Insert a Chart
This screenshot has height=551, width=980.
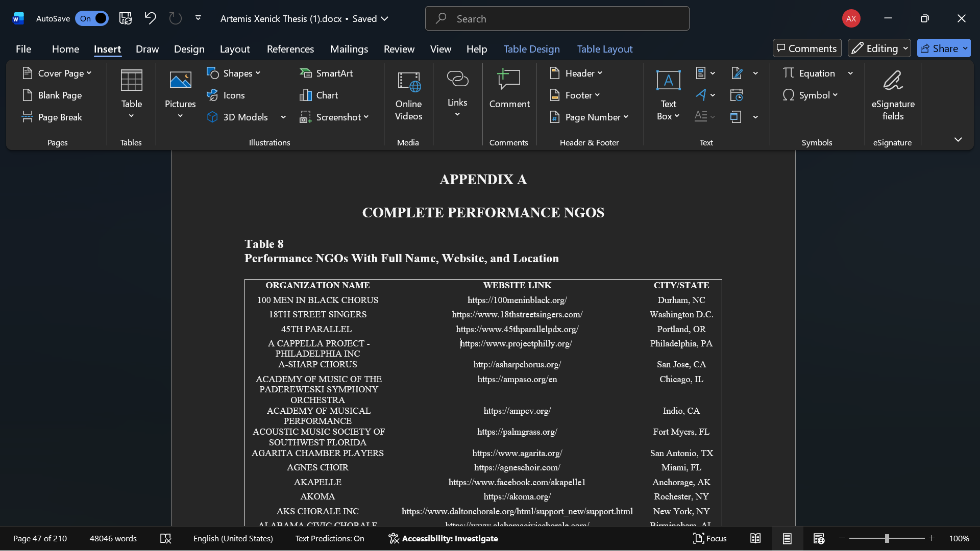[318, 95]
